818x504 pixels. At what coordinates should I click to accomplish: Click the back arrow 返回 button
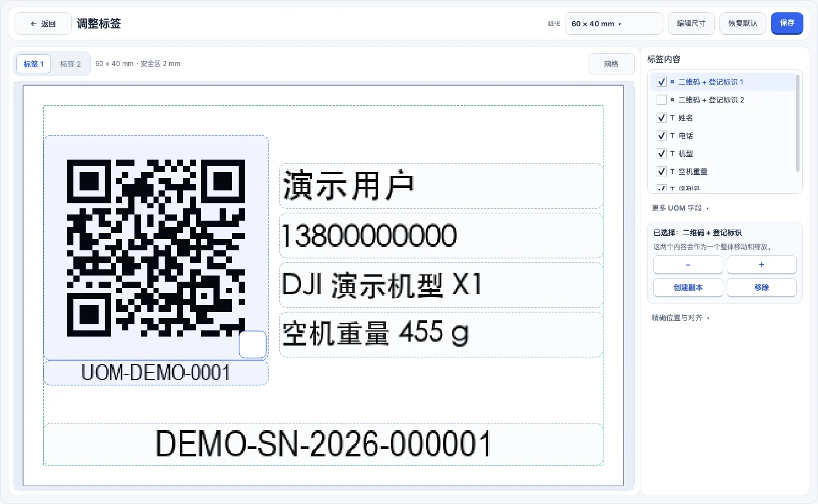pyautogui.click(x=43, y=24)
